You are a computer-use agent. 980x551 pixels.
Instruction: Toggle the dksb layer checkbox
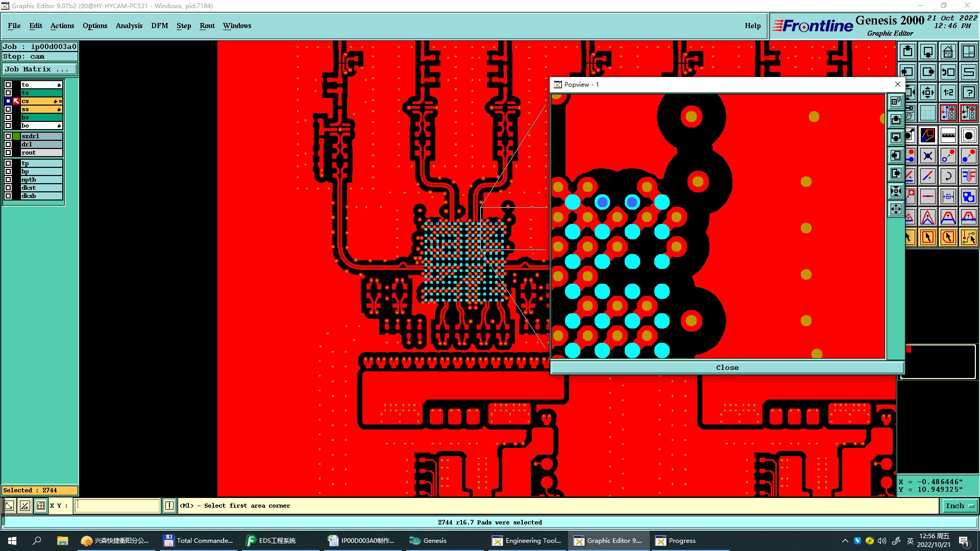coord(8,196)
